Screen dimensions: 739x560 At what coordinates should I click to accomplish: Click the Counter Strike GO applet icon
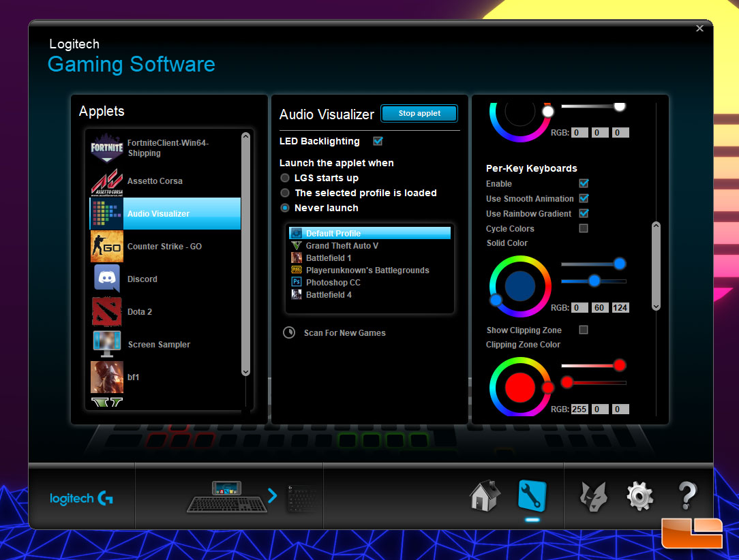107,247
